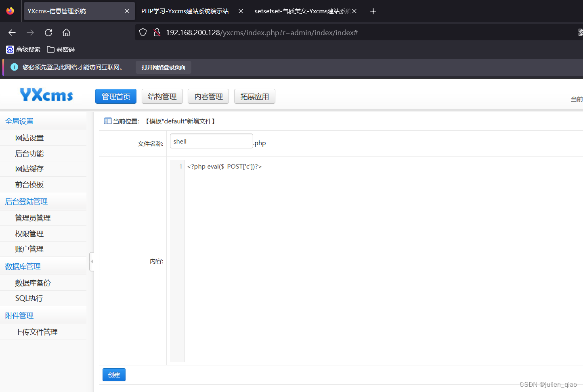
Task: Open 数据库备份 in sidebar
Action: [x=43, y=283]
